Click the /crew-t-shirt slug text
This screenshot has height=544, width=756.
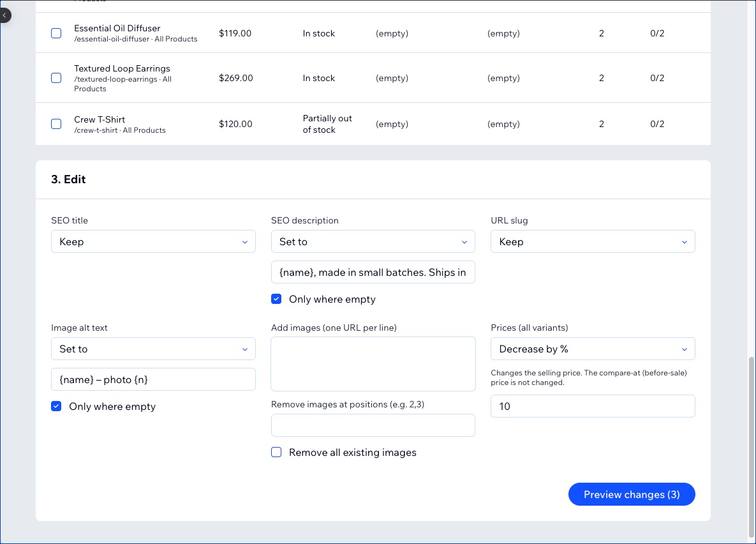(x=96, y=130)
